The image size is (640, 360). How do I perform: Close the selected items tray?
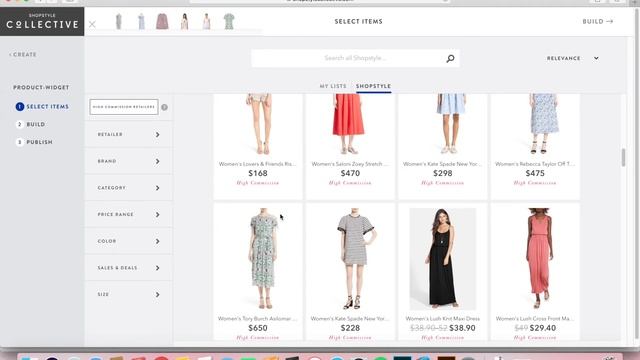tap(92, 24)
